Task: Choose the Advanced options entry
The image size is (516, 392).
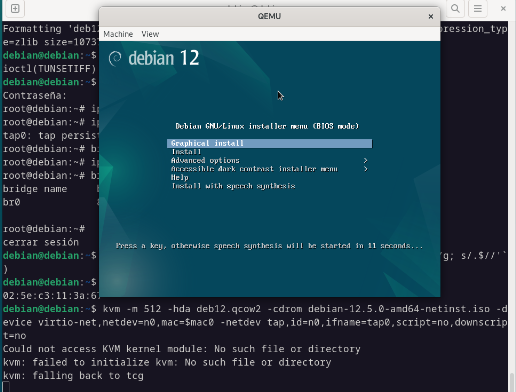Action: (205, 161)
